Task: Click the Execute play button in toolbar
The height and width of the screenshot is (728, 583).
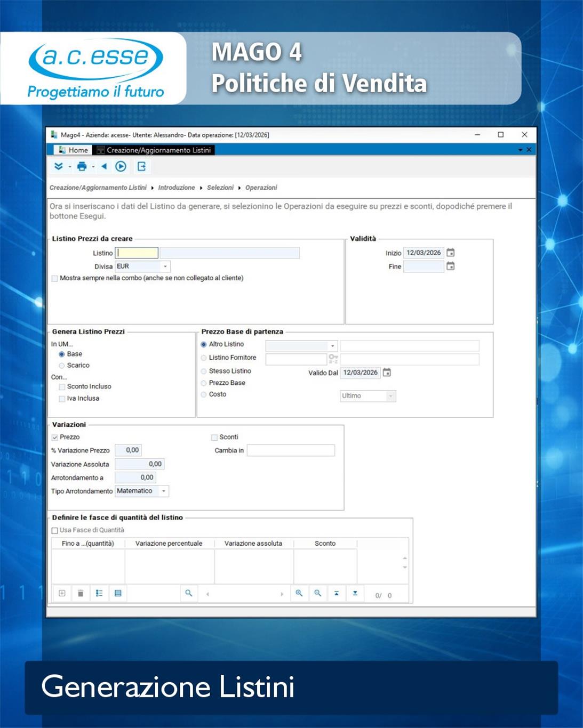Action: point(121,167)
